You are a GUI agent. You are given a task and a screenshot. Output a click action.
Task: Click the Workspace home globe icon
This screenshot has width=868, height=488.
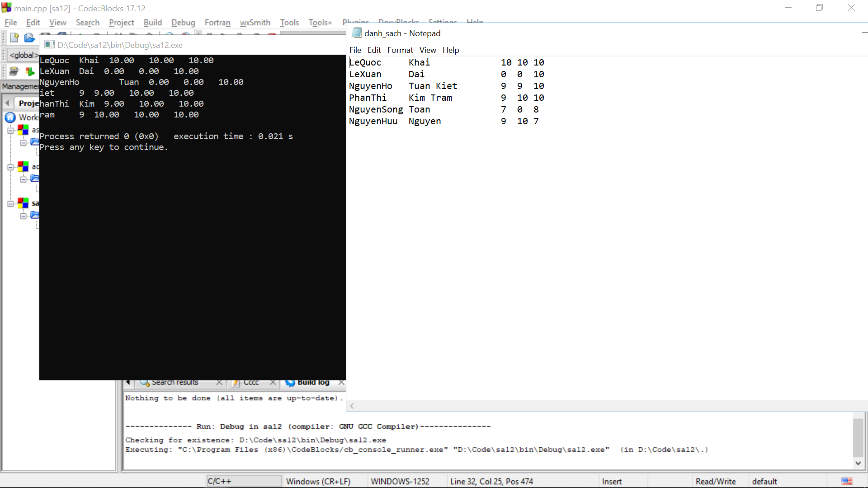10,117
